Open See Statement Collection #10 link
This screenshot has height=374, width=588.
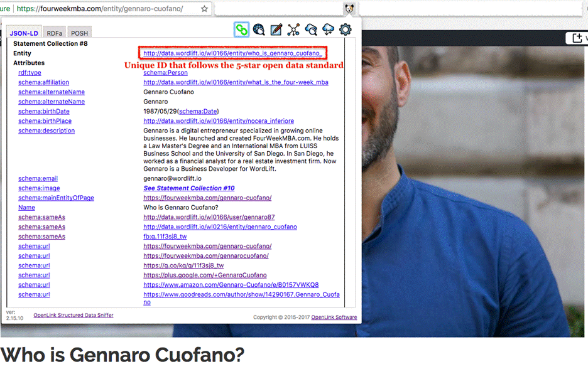(x=188, y=188)
